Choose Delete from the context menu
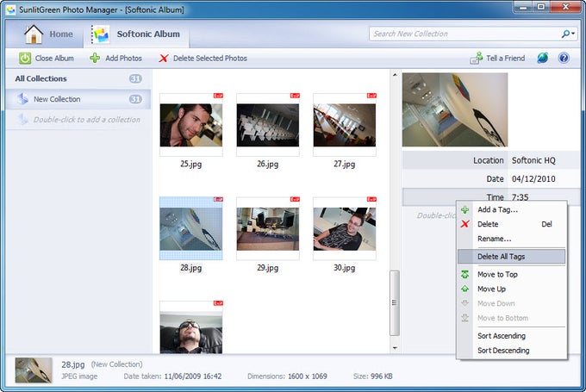Screen dimensions: 586x392 (x=511, y=224)
